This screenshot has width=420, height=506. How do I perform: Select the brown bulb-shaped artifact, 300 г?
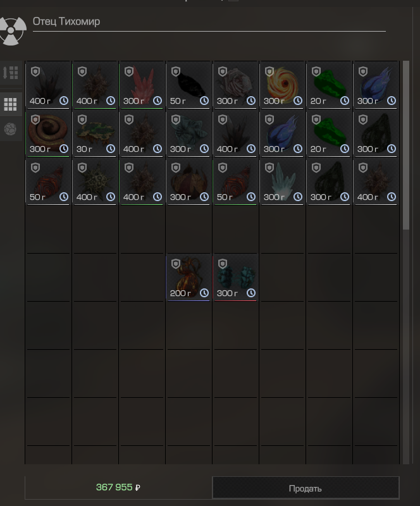coord(188,182)
